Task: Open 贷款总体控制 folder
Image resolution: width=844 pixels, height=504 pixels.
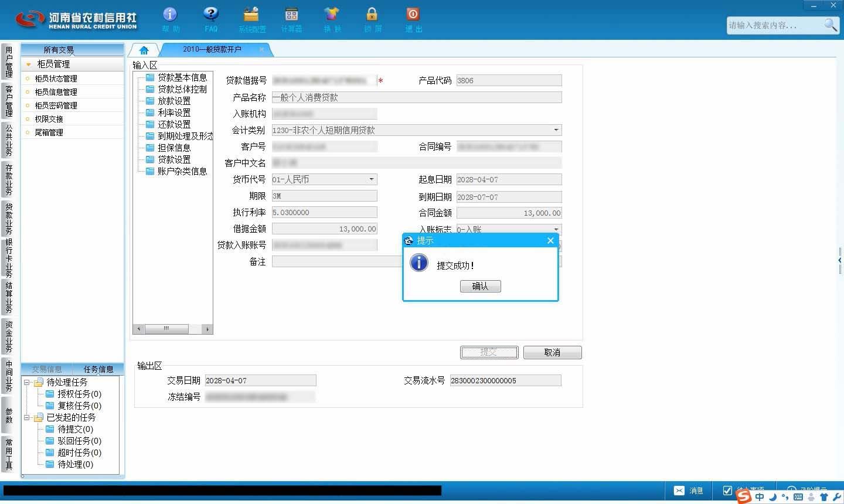Action: [x=176, y=89]
